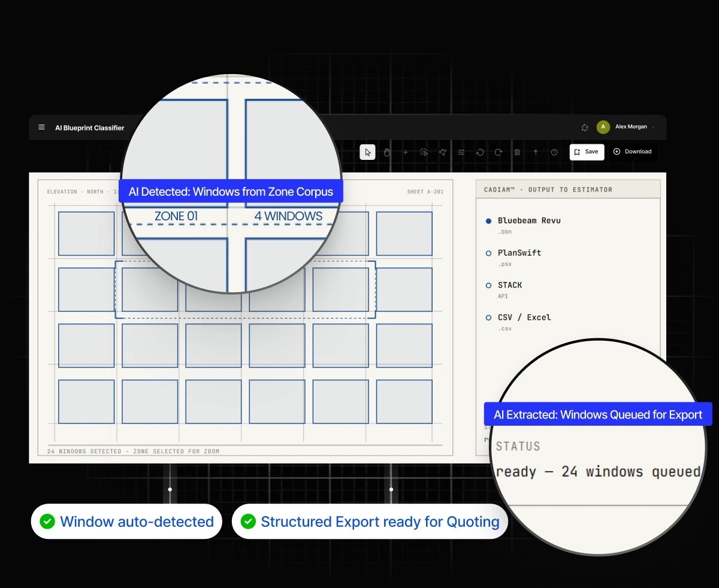
Task: Click the redo arrow icon
Action: point(499,152)
